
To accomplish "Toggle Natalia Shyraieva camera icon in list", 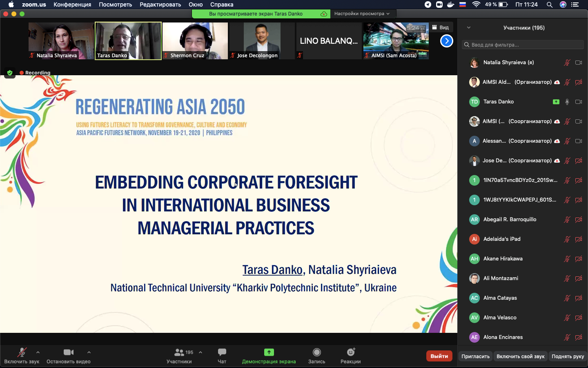I will pyautogui.click(x=579, y=63).
